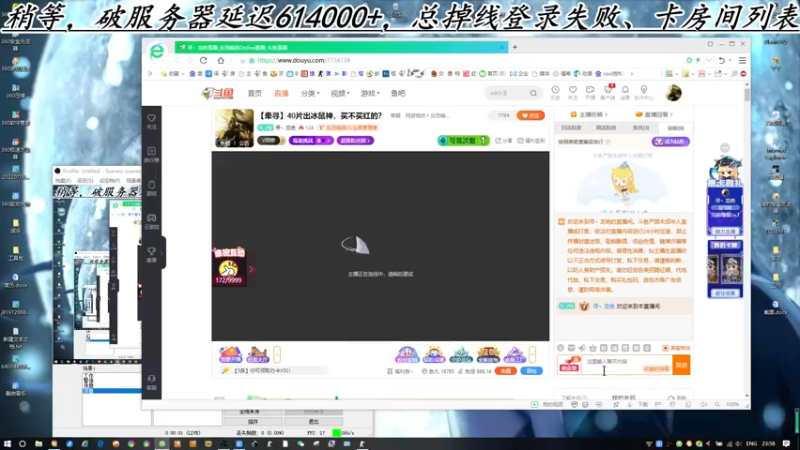Open the notification bell icon
Viewport: 800px width, 450px height.
click(626, 92)
